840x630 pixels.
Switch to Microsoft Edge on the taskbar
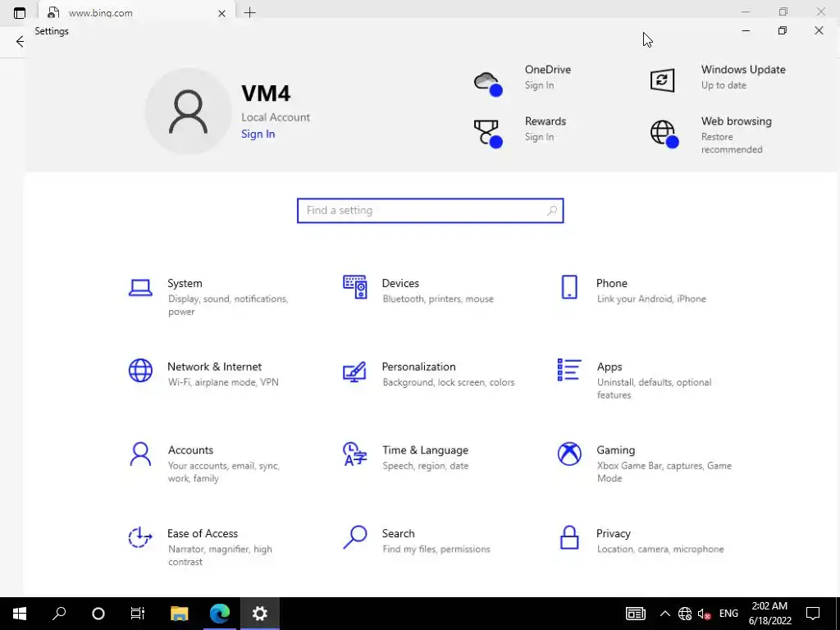[220, 614]
